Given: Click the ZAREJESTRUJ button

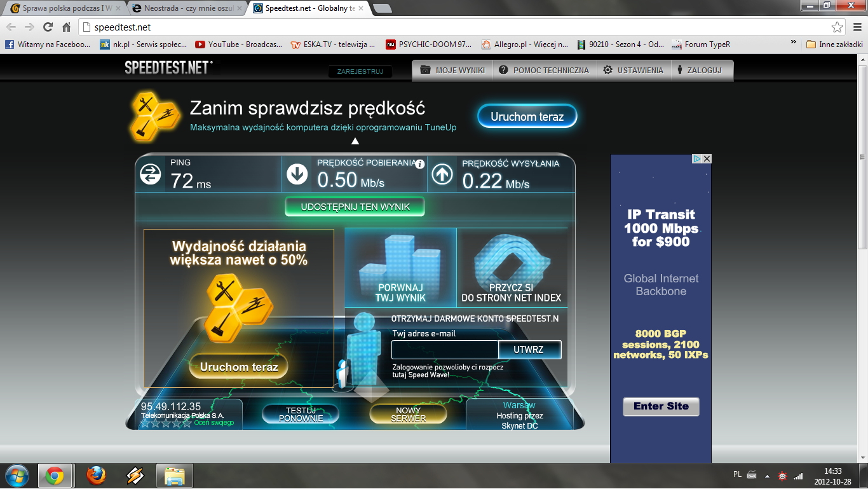Looking at the screenshot, I should tap(360, 72).
